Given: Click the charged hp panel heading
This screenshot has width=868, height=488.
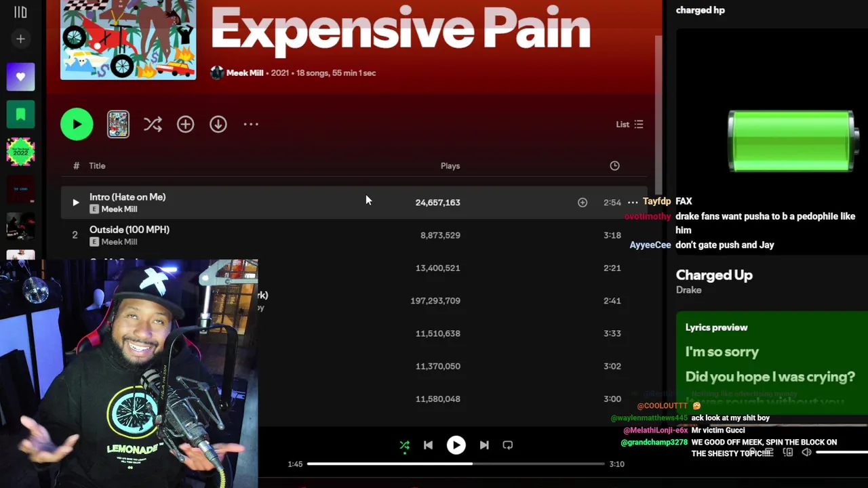Looking at the screenshot, I should pos(700,10).
